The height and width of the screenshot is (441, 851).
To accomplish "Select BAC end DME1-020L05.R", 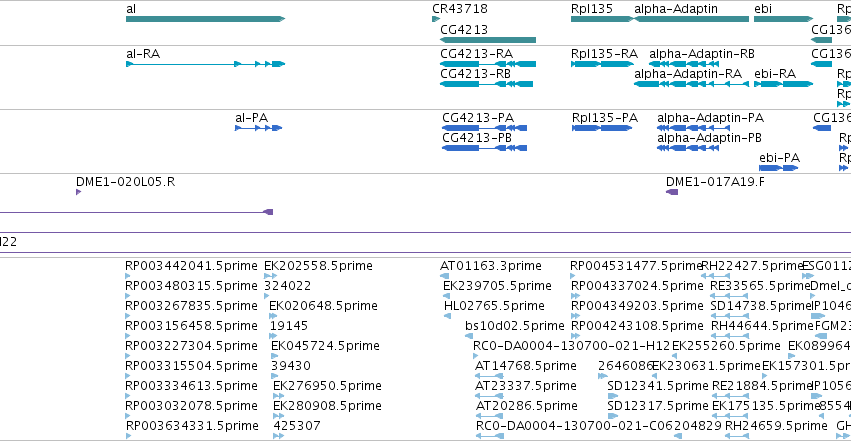I will (x=125, y=182).
